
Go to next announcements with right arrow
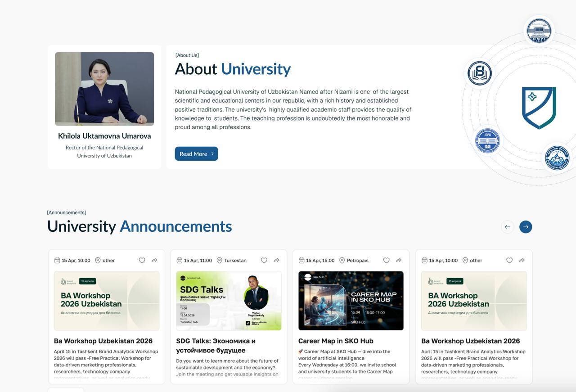coord(525,227)
